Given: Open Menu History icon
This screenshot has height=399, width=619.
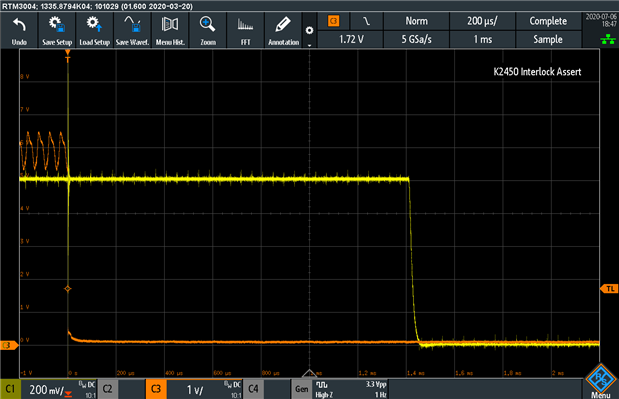Looking at the screenshot, I should point(170,30).
